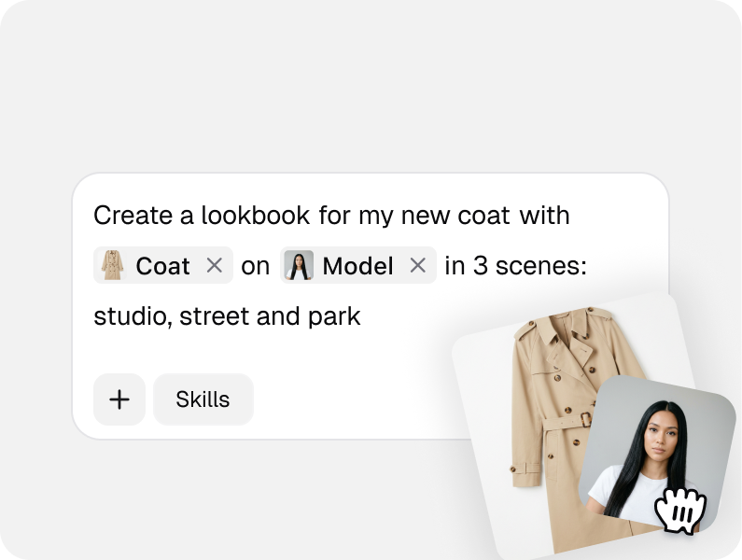Remove the Model chip with its X
Viewport: 742px width, 560px height.
tap(417, 265)
